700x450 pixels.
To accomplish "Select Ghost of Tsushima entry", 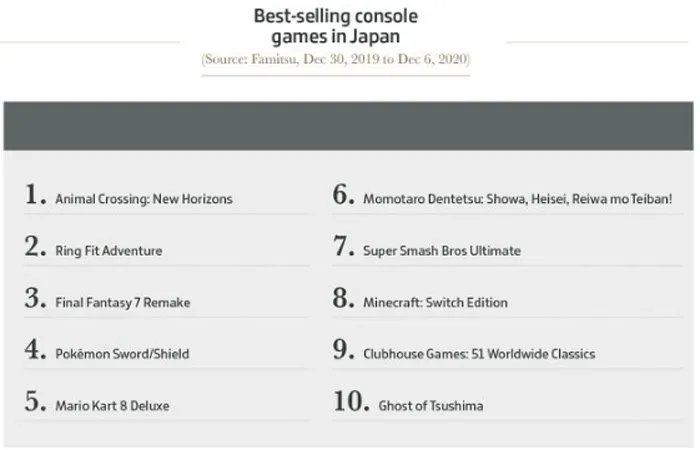I will click(x=431, y=406).
